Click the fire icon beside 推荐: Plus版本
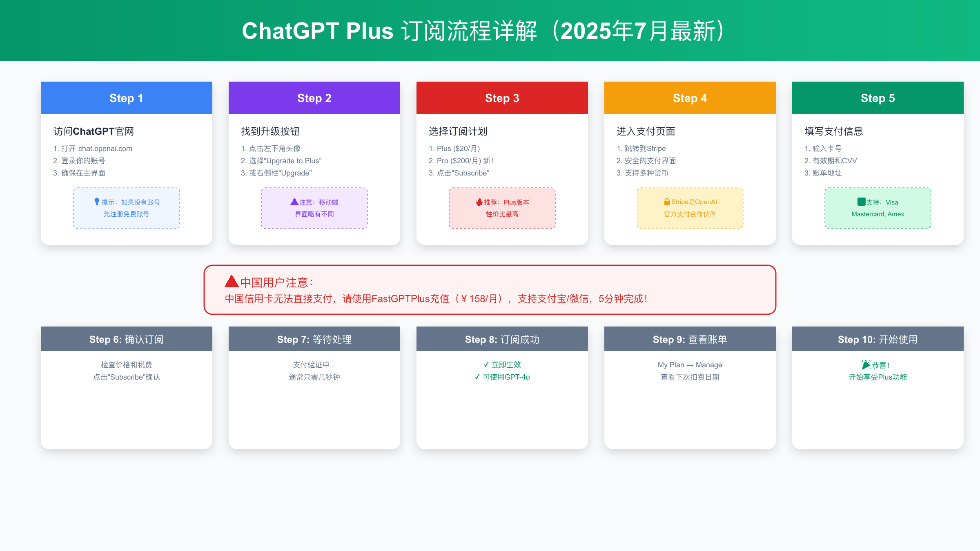This screenshot has height=551, width=980. click(479, 202)
